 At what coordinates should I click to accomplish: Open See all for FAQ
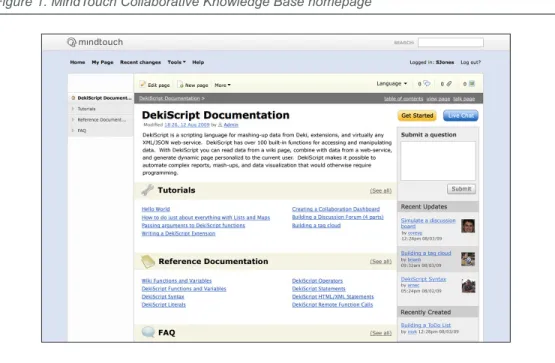(381, 333)
